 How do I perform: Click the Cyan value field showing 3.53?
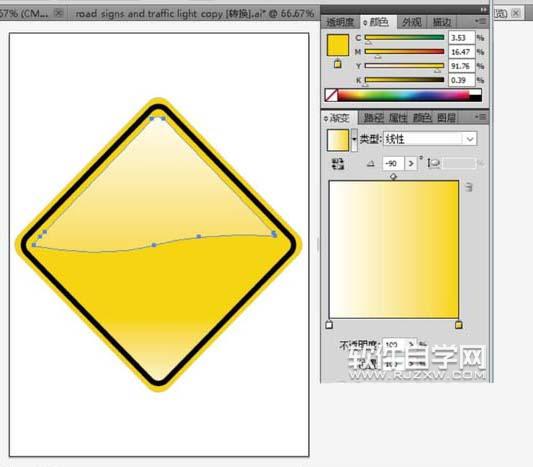click(461, 38)
